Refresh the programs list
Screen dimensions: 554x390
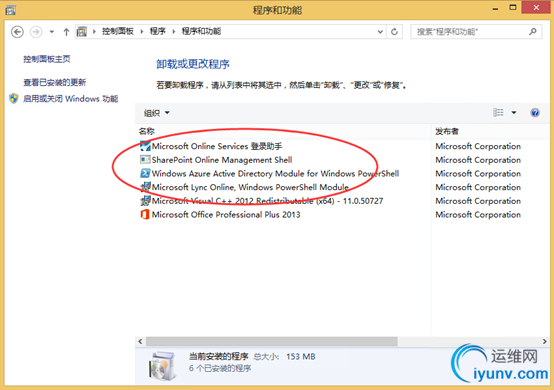point(394,32)
